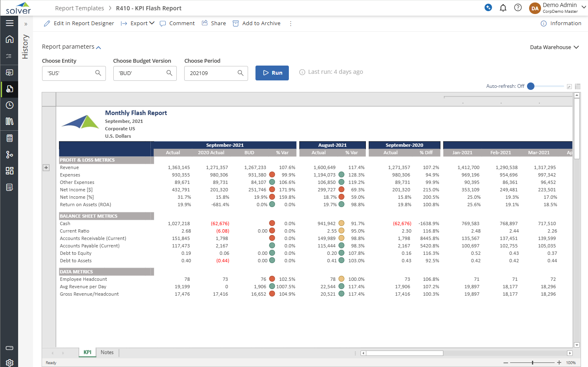Screen dimensions: 588x367
Task: Select the KPI sheet tab
Action: pyautogui.click(x=87, y=352)
